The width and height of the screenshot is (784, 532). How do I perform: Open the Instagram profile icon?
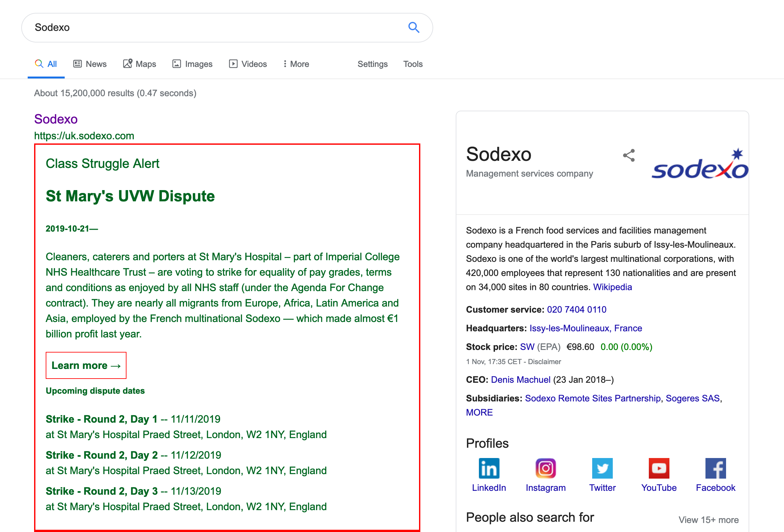(546, 468)
